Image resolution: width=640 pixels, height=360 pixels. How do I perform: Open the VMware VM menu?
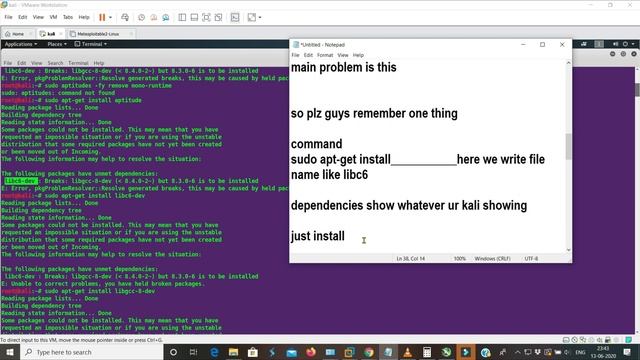point(53,17)
